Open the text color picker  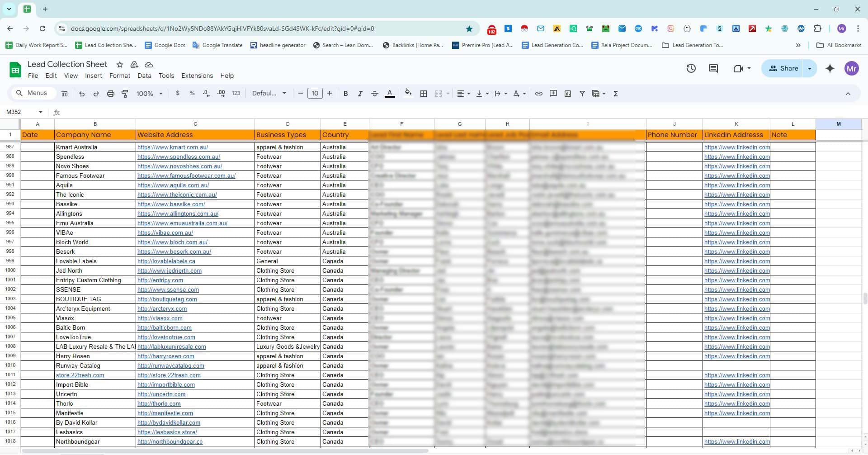[390, 94]
